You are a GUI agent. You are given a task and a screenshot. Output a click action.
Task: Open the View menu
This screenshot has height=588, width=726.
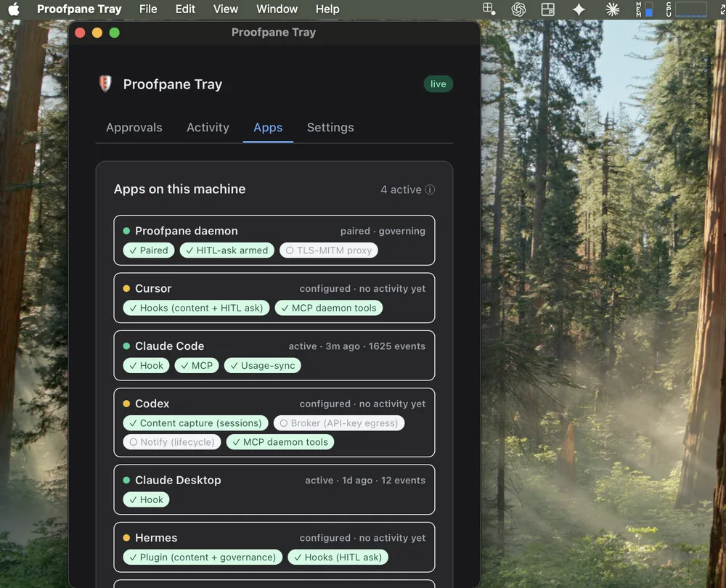pyautogui.click(x=226, y=9)
